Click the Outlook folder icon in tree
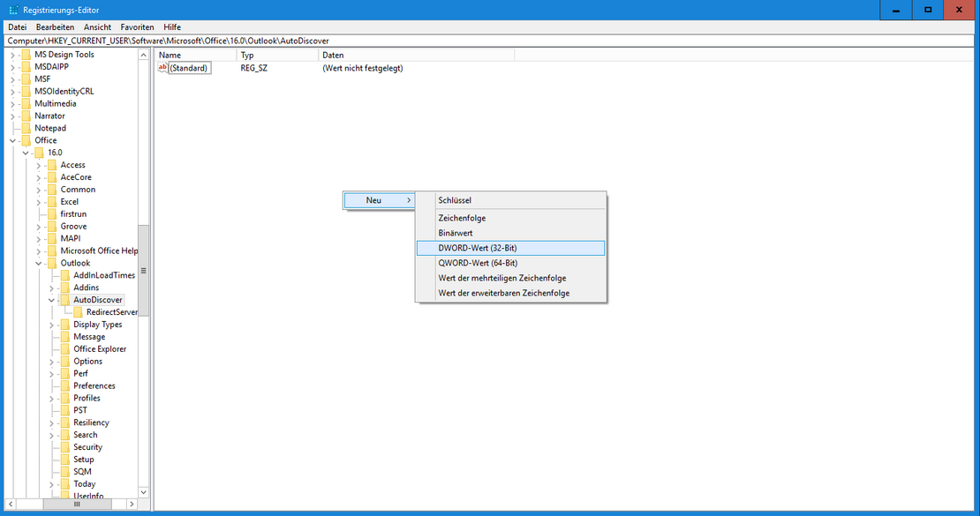 point(52,263)
